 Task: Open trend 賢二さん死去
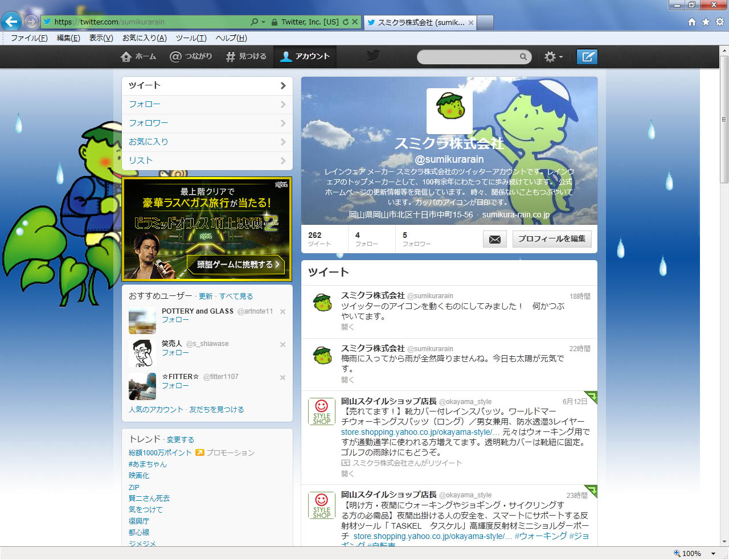149,499
